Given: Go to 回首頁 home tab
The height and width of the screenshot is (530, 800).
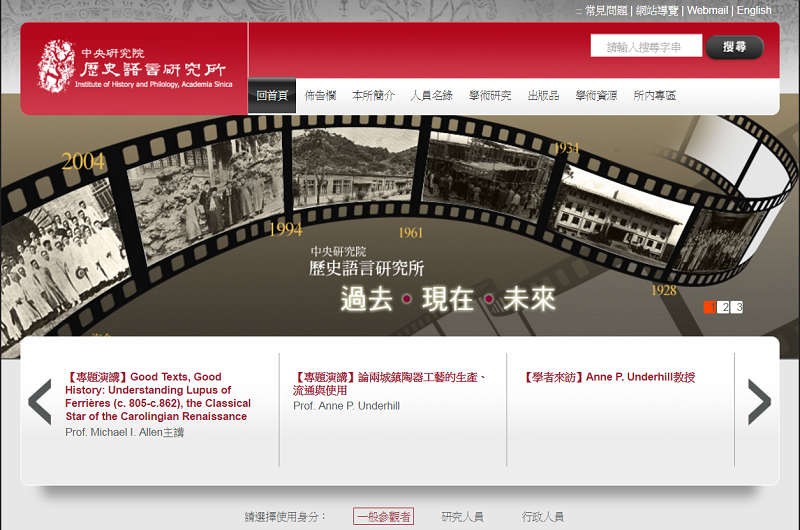Looking at the screenshot, I should [272, 96].
